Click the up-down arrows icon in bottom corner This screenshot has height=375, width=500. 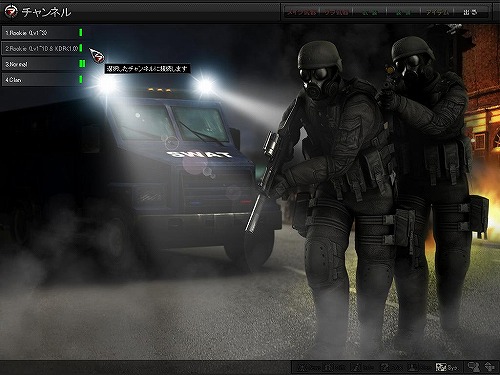pyautogui.click(x=489, y=367)
